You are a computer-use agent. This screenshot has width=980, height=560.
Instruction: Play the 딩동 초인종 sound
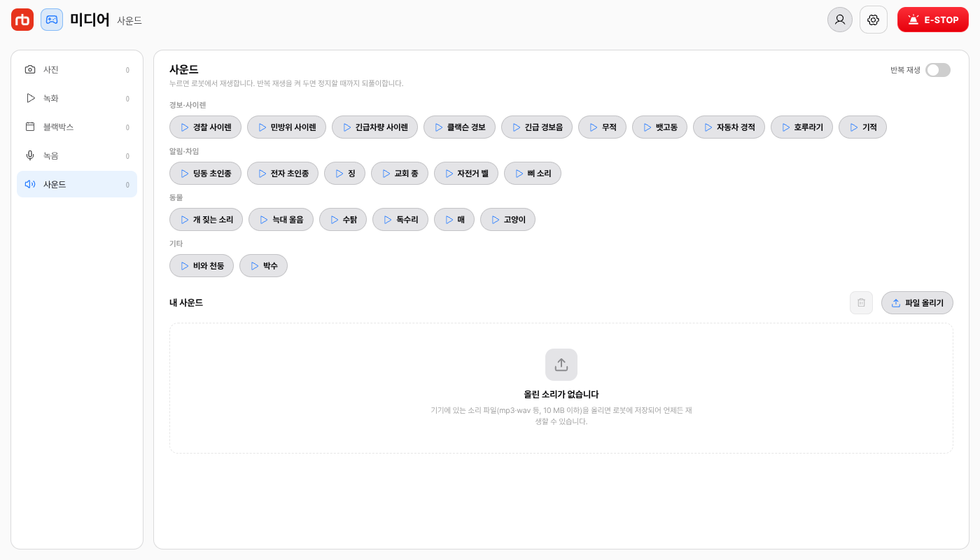point(205,174)
